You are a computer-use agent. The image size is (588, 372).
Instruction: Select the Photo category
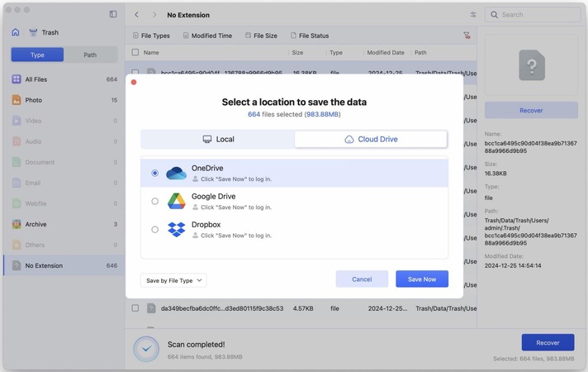point(64,100)
